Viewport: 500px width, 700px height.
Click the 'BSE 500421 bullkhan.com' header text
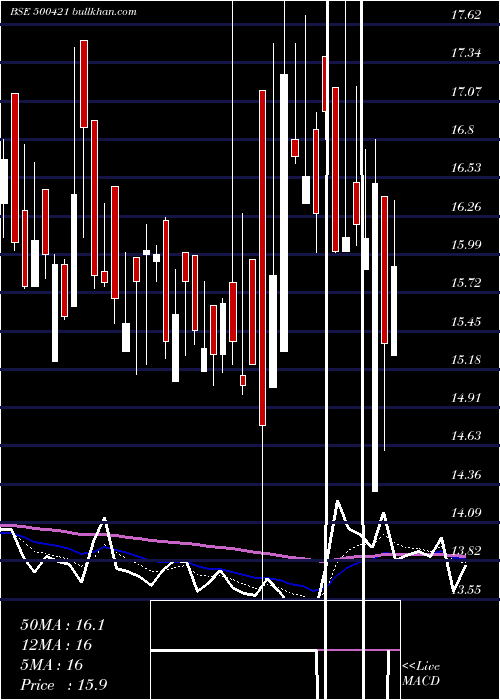click(74, 12)
